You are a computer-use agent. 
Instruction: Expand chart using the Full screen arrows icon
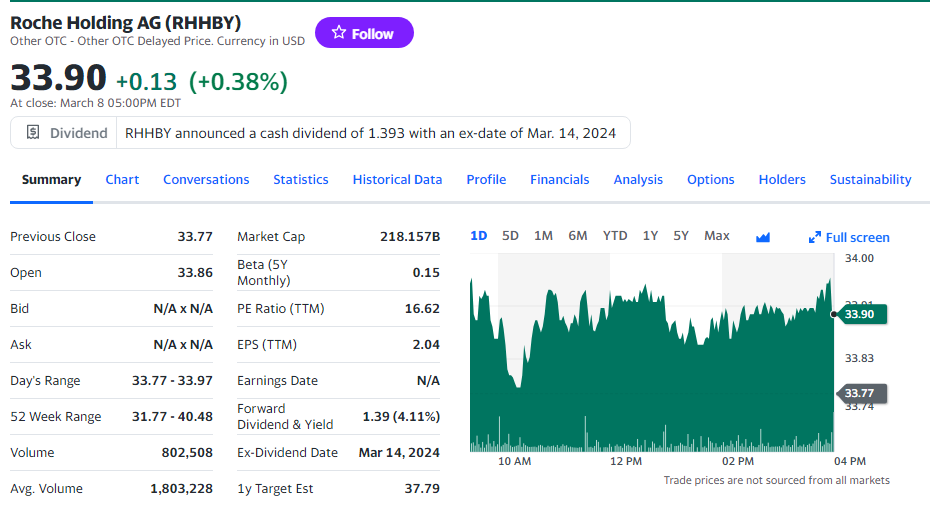point(815,237)
